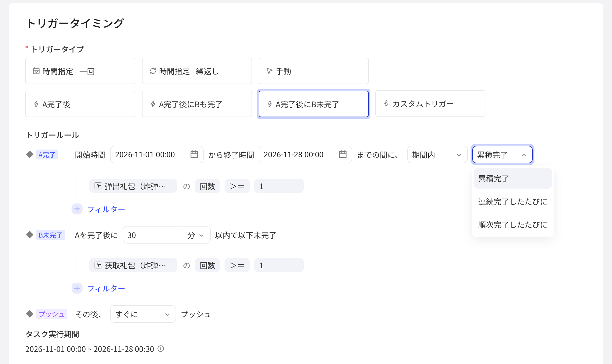Screen dimensions: 612x364
Task: Click the repeat icon on 時間指定 - 繰返し
Action: tap(153, 71)
